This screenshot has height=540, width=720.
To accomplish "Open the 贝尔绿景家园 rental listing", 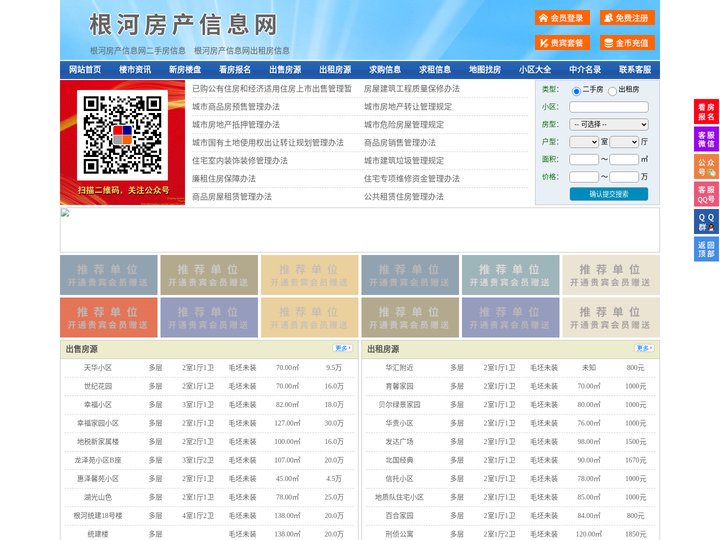I will tap(399, 405).
